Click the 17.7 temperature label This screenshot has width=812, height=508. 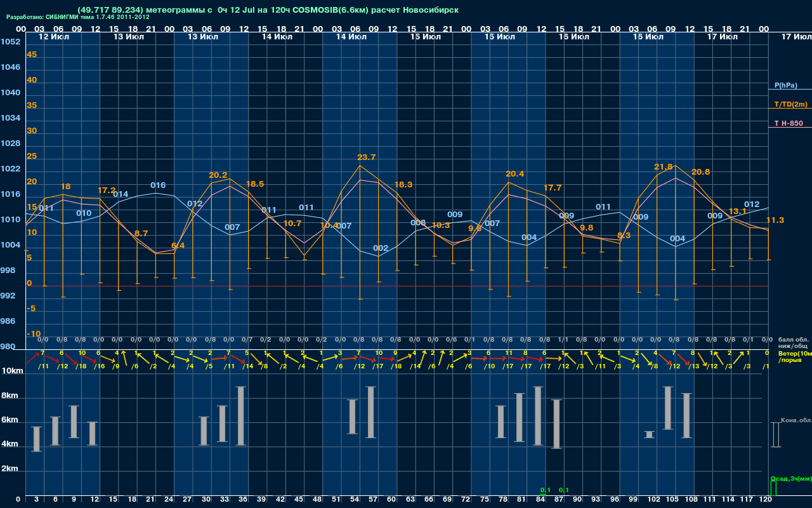click(553, 187)
